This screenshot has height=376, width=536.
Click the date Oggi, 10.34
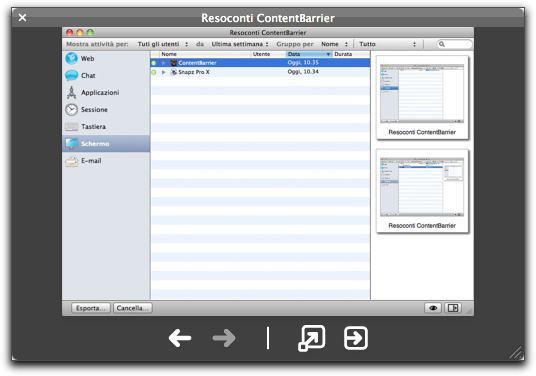[x=303, y=72]
